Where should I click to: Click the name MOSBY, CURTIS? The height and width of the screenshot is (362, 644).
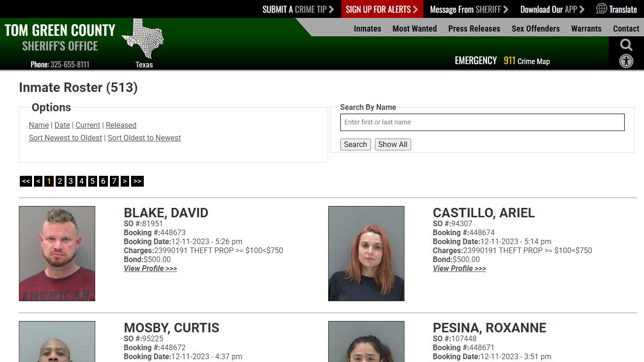(172, 328)
